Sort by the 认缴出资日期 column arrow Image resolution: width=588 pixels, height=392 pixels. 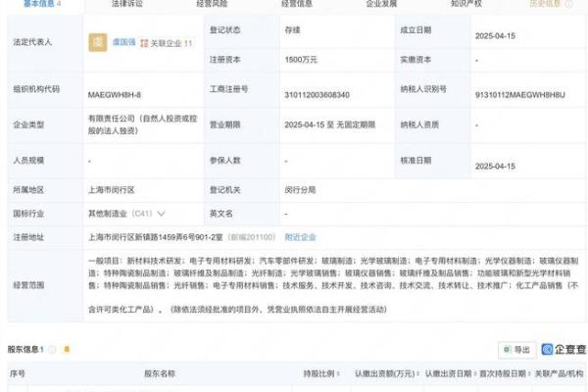tap(474, 373)
